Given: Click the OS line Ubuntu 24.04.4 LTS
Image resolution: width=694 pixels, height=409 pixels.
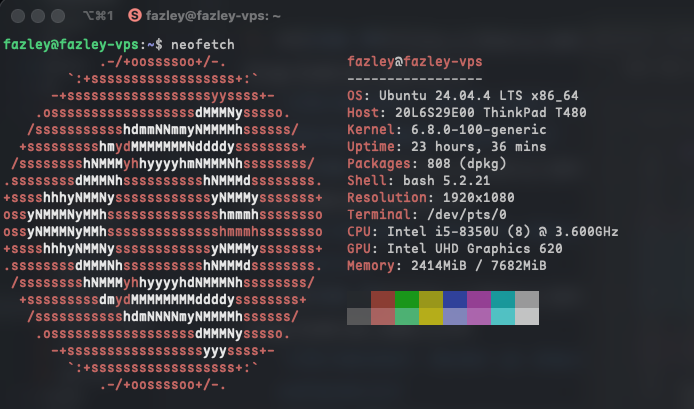Looking at the screenshot, I should (x=463, y=96).
